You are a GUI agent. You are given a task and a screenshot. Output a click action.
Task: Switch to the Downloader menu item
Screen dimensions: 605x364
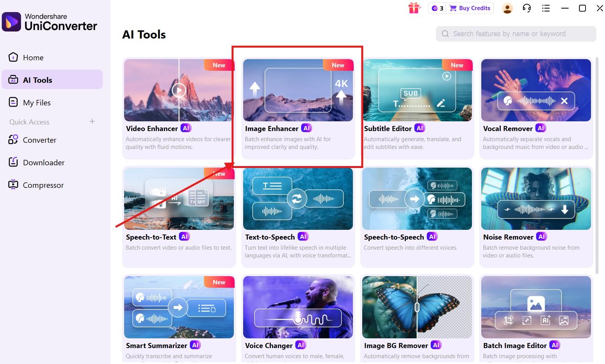click(x=52, y=163)
